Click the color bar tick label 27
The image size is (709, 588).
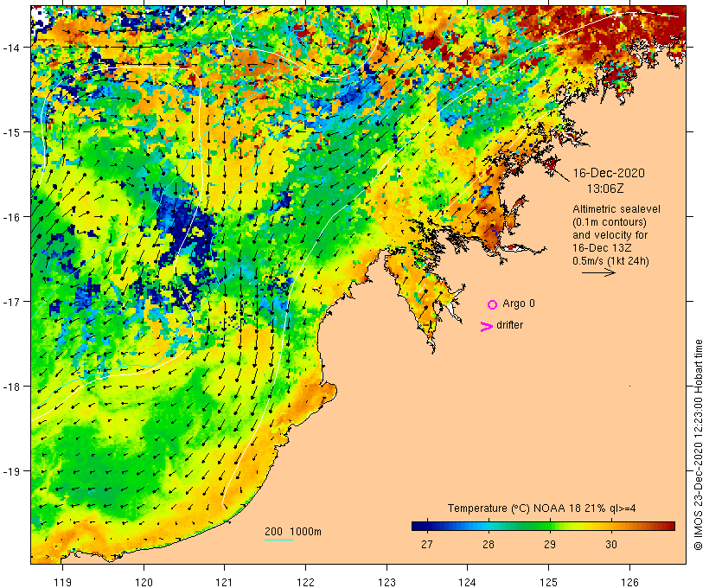point(427,544)
